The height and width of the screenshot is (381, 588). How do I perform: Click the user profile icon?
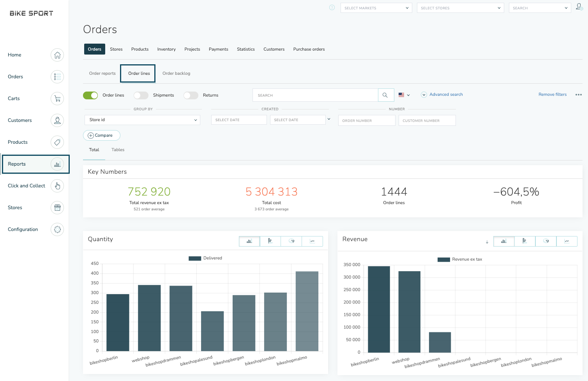click(x=579, y=7)
